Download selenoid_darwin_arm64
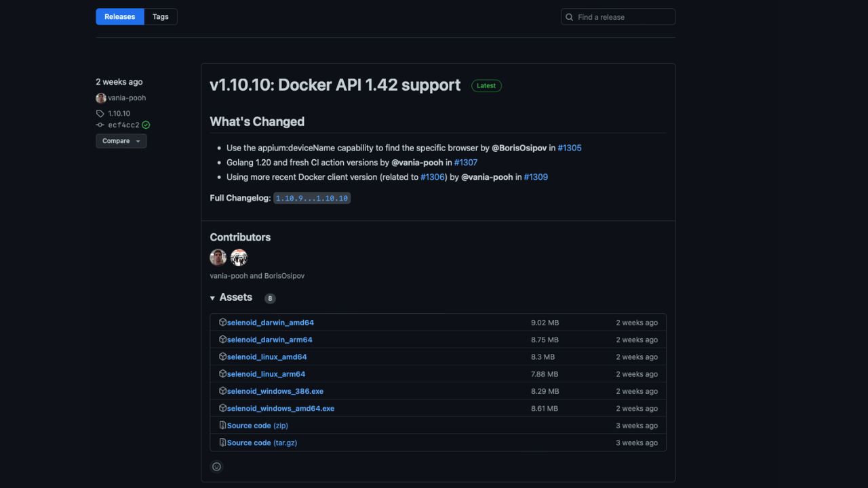The width and height of the screenshot is (868, 488). [270, 340]
